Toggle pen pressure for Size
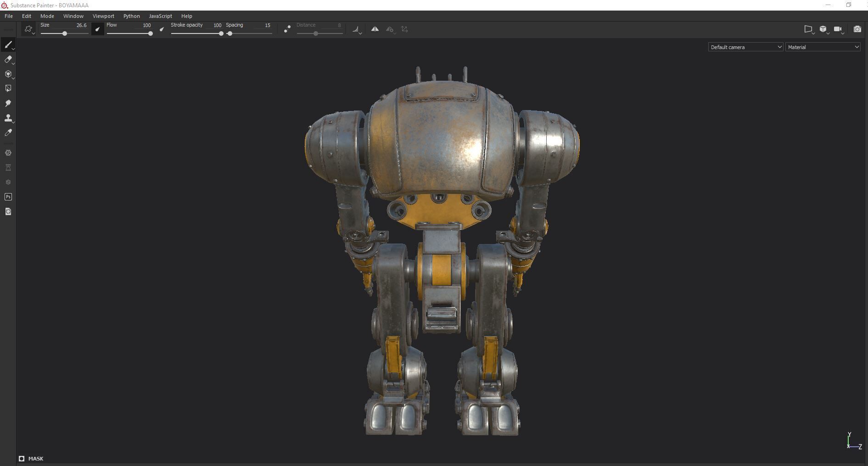868x466 pixels. click(97, 29)
